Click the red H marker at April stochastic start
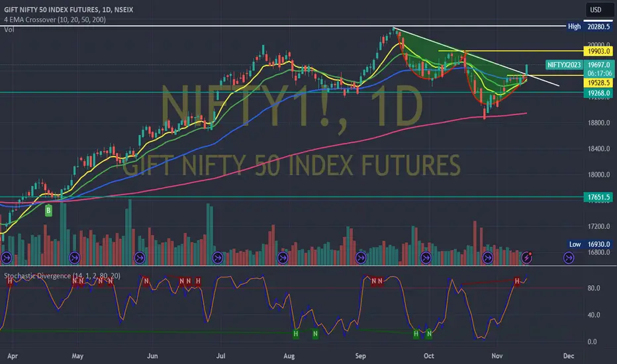The height and width of the screenshot is (364, 617). [10, 281]
